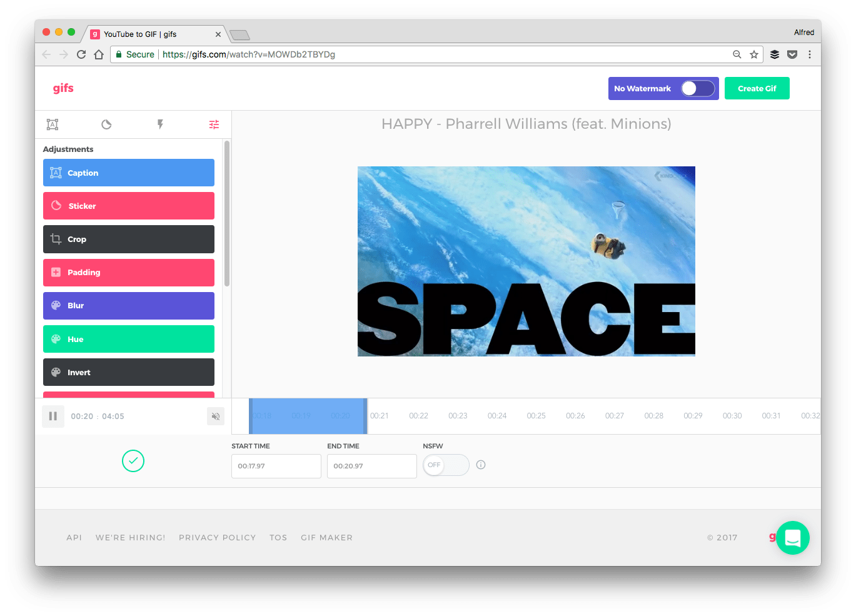Viewport: 856px width, 616px height.
Task: Reload the page
Action: coord(81,54)
